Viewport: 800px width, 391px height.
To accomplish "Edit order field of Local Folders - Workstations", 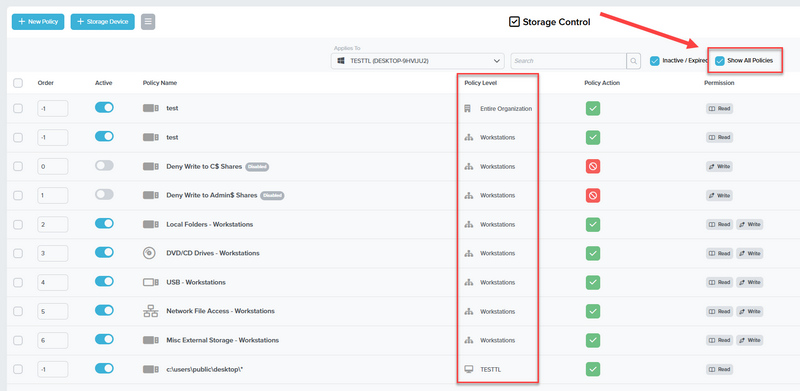I will click(53, 224).
